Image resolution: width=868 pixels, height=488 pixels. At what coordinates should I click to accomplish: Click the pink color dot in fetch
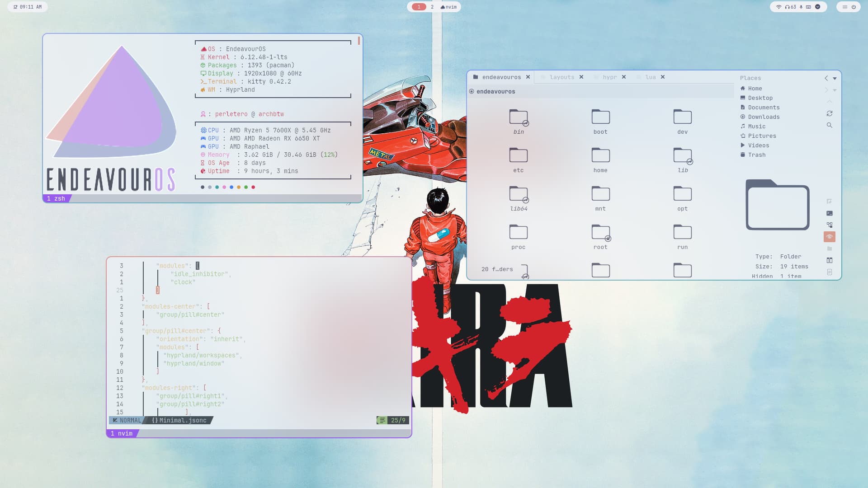(x=224, y=187)
